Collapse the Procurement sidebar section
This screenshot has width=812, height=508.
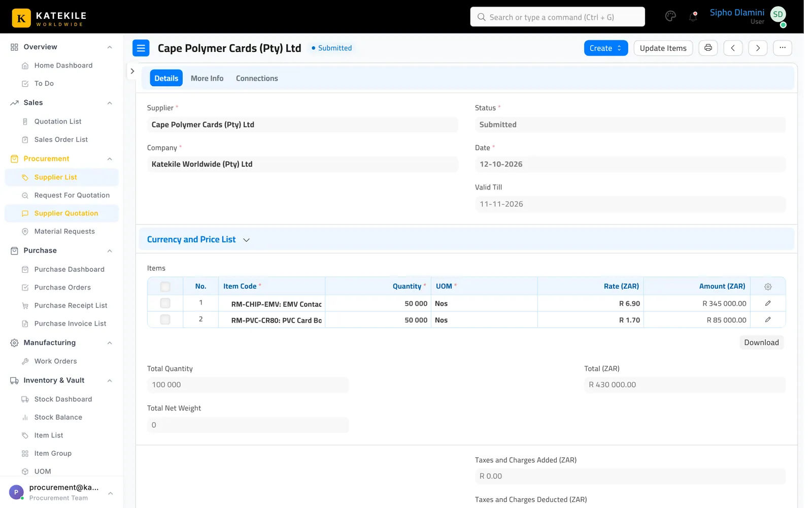[110, 159]
